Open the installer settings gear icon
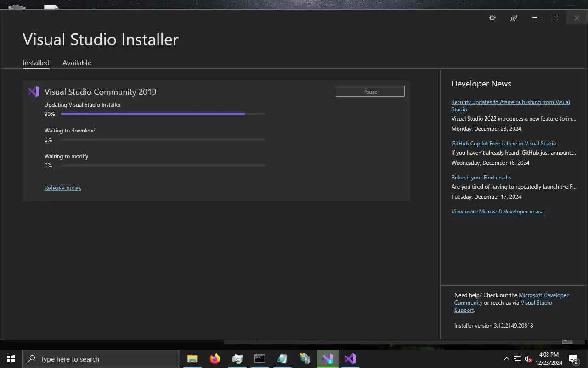This screenshot has width=588, height=368. 492,18
